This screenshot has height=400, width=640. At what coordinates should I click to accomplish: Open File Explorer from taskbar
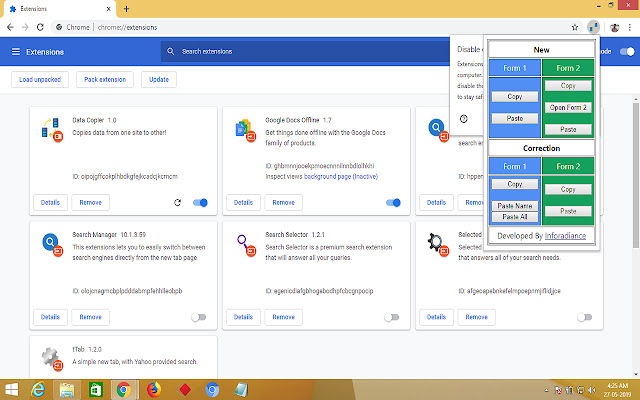click(x=67, y=390)
